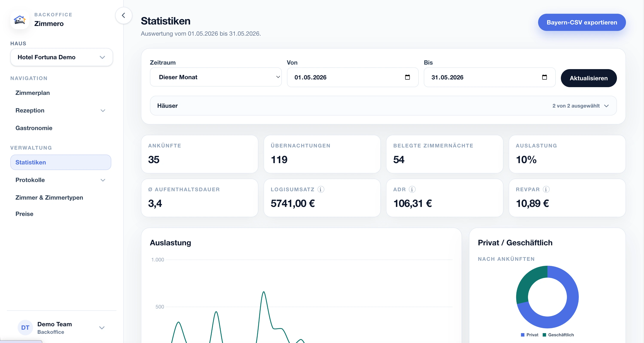
Task: Open the calendar picker in the Von field
Action: click(x=407, y=77)
